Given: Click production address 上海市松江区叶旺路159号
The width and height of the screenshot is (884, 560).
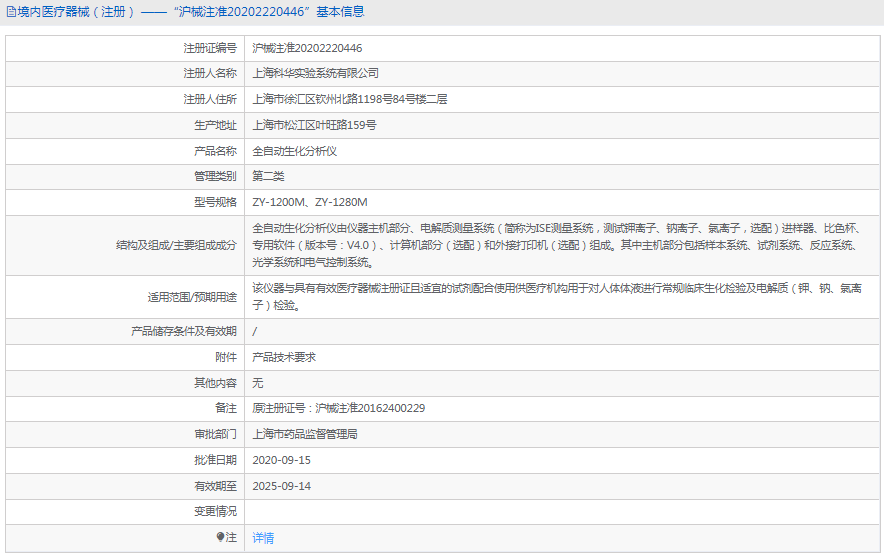Looking at the screenshot, I should [x=314, y=125].
